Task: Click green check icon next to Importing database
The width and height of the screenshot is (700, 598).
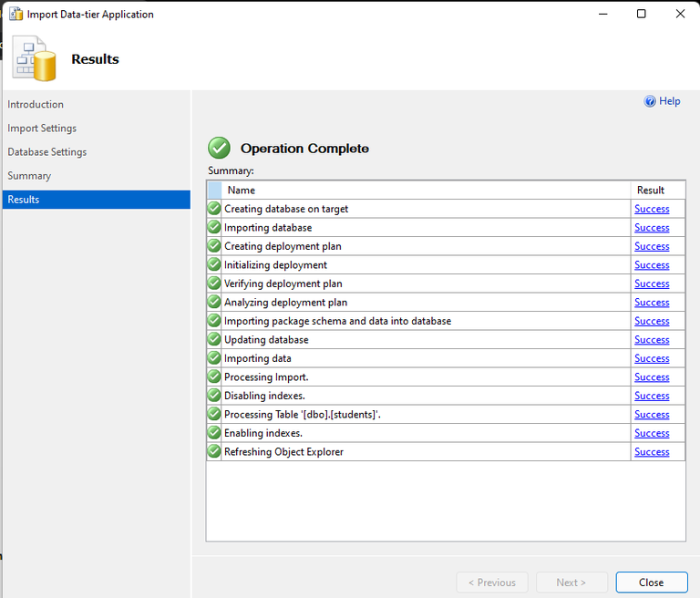Action: (214, 228)
